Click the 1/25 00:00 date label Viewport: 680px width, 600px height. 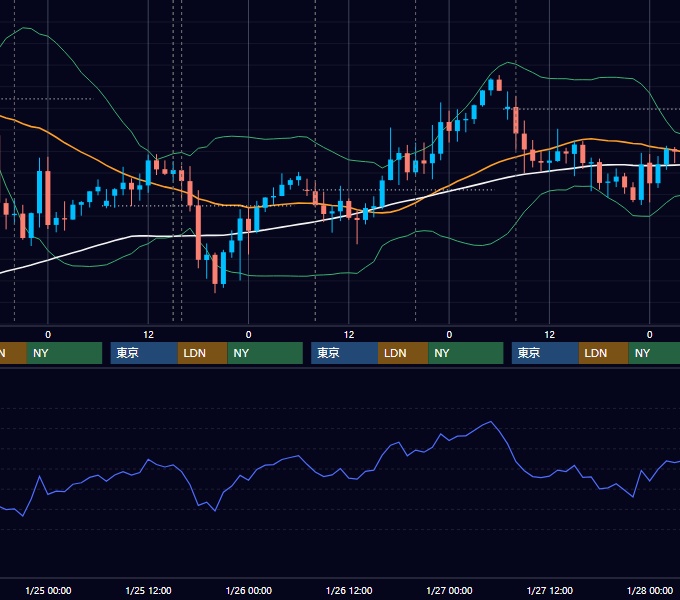48,590
